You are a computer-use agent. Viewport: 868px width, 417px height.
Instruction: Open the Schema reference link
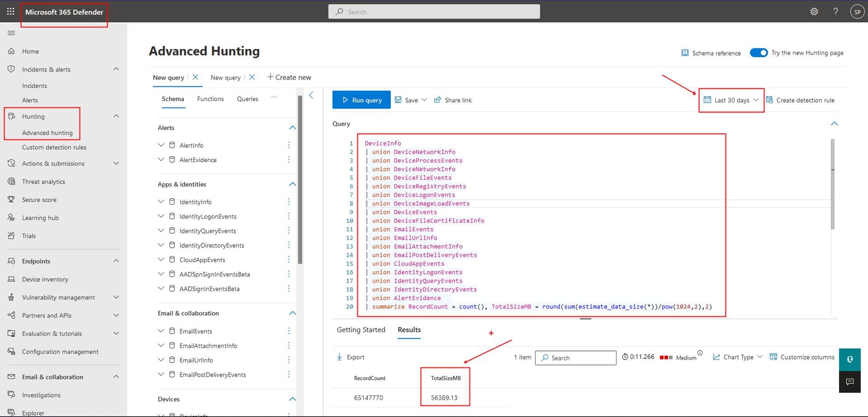(711, 53)
